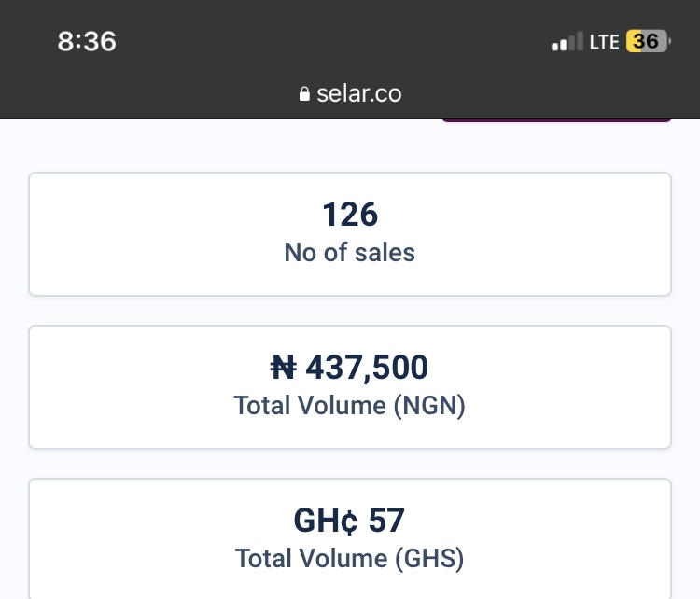
Task: Tap the LTE network indicator
Action: click(604, 42)
